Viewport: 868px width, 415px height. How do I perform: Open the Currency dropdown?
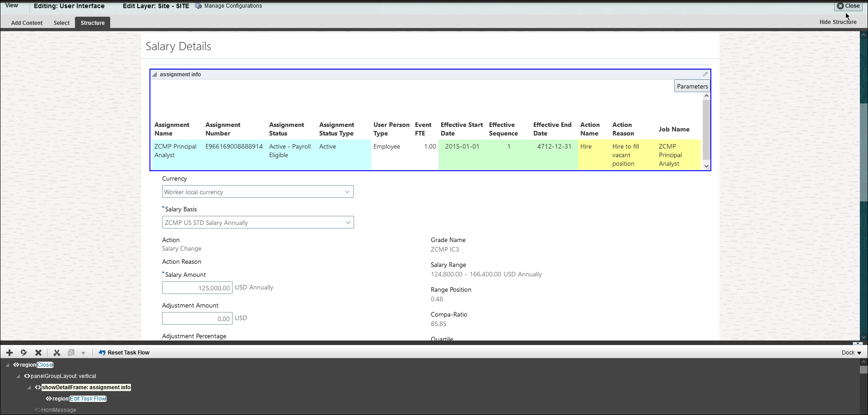[x=347, y=192]
